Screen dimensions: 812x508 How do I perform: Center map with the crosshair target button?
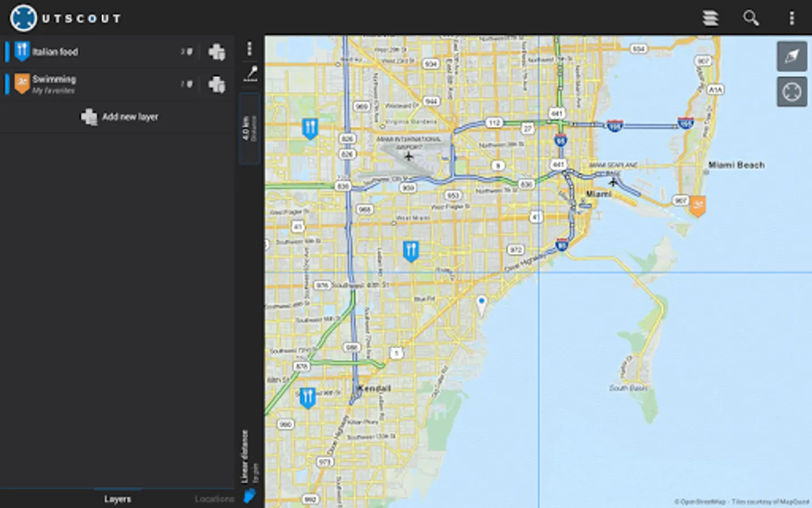(792, 91)
